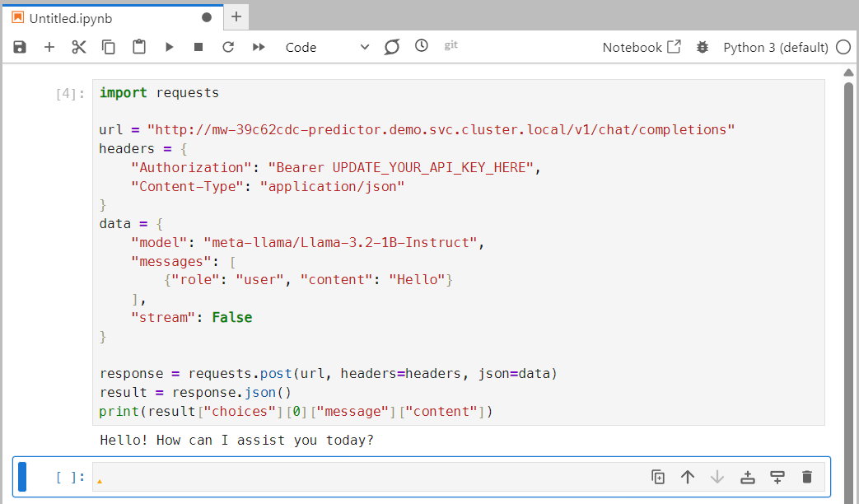
Task: Run the selected cell
Action: [169, 47]
